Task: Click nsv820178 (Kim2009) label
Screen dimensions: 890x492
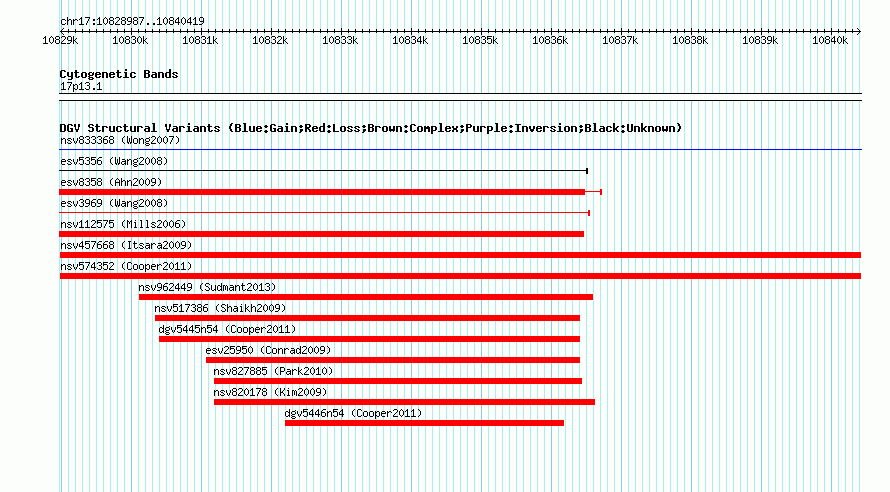Action: [270, 392]
